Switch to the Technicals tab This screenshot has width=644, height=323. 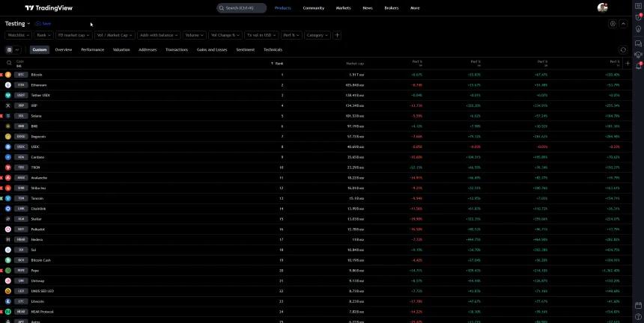coord(273,49)
